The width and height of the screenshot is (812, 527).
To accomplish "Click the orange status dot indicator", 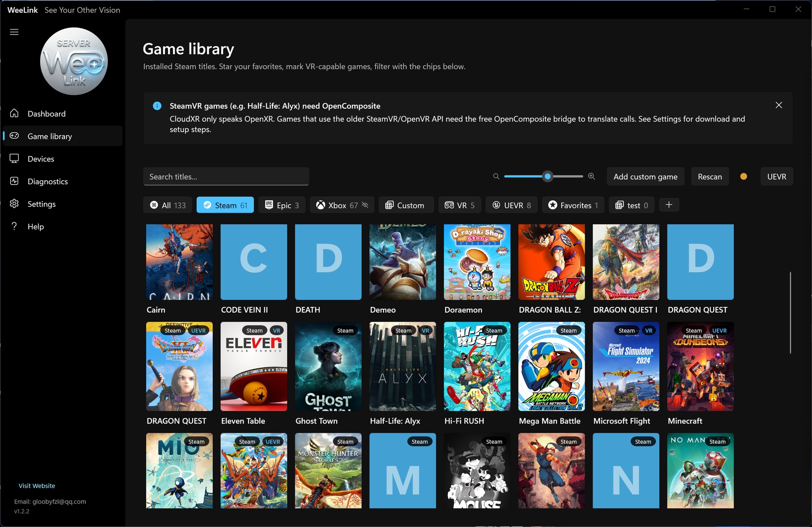I will click(x=743, y=176).
